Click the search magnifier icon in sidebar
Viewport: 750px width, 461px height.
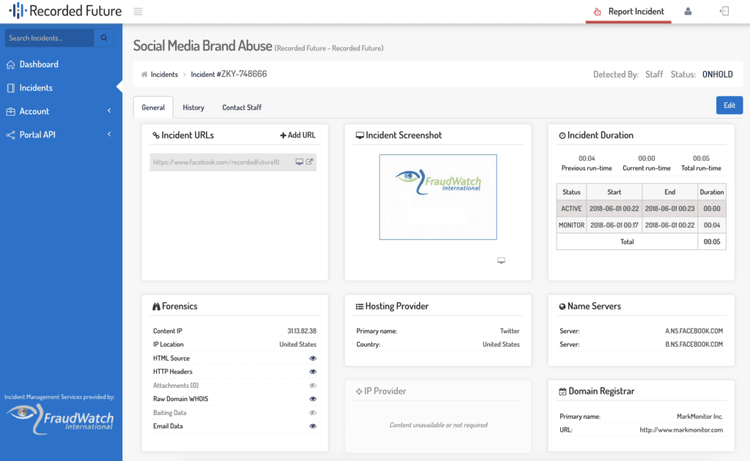[104, 38]
